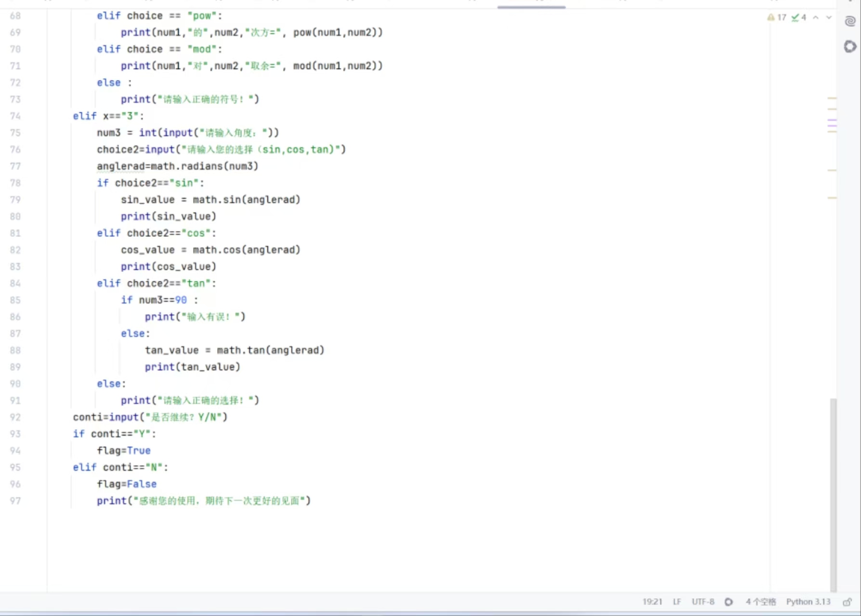Screen dimensions: 861x616
Task: Open the indent settings showing 4个空格
Action: 761,602
